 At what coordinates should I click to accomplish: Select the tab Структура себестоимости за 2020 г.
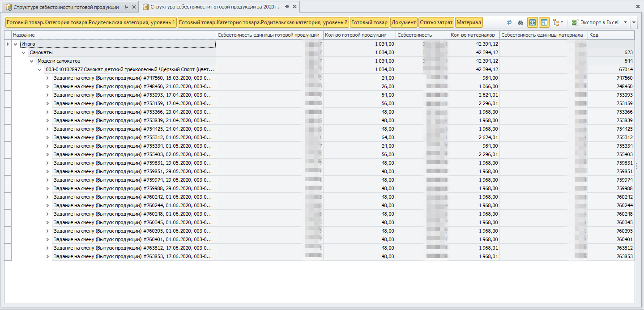[214, 7]
